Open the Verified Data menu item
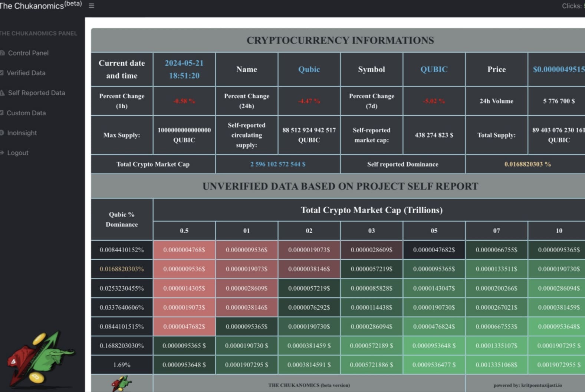The image size is (585, 392). [26, 73]
